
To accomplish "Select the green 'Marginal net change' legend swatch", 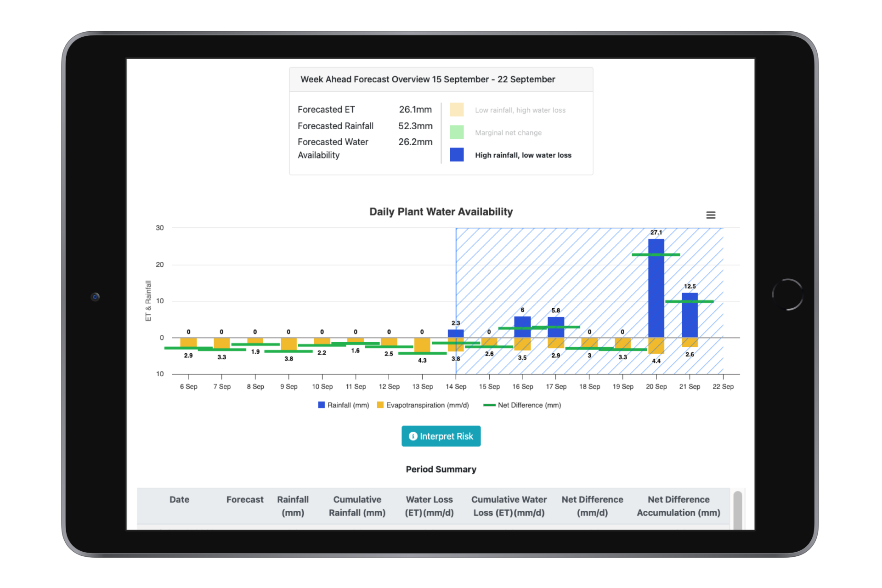I will click(456, 132).
